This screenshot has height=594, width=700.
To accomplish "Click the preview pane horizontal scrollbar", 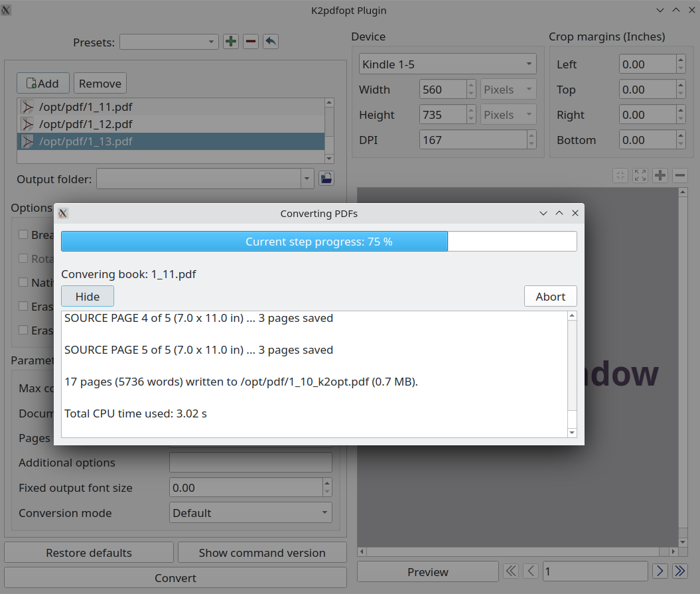I will (x=518, y=552).
